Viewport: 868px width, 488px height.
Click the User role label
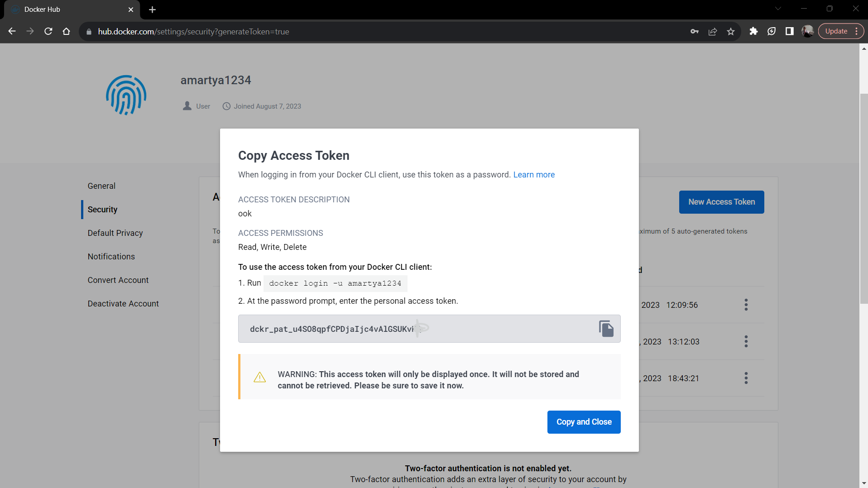[x=203, y=106]
